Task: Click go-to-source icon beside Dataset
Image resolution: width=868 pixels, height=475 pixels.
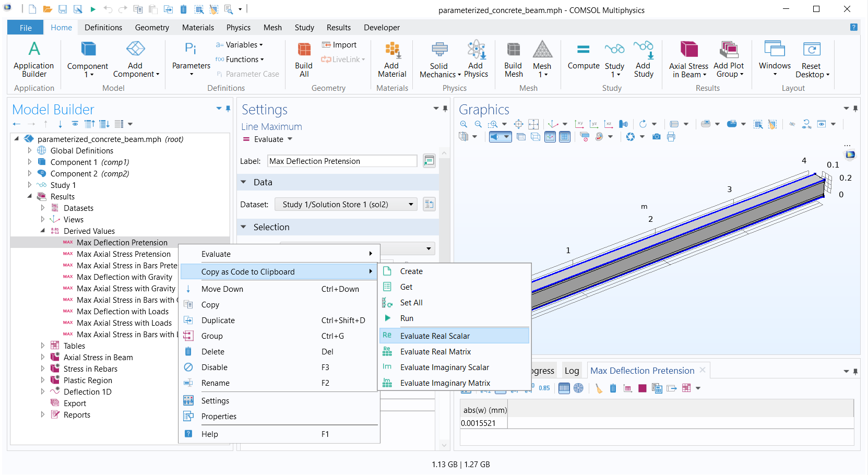Action: tap(429, 204)
